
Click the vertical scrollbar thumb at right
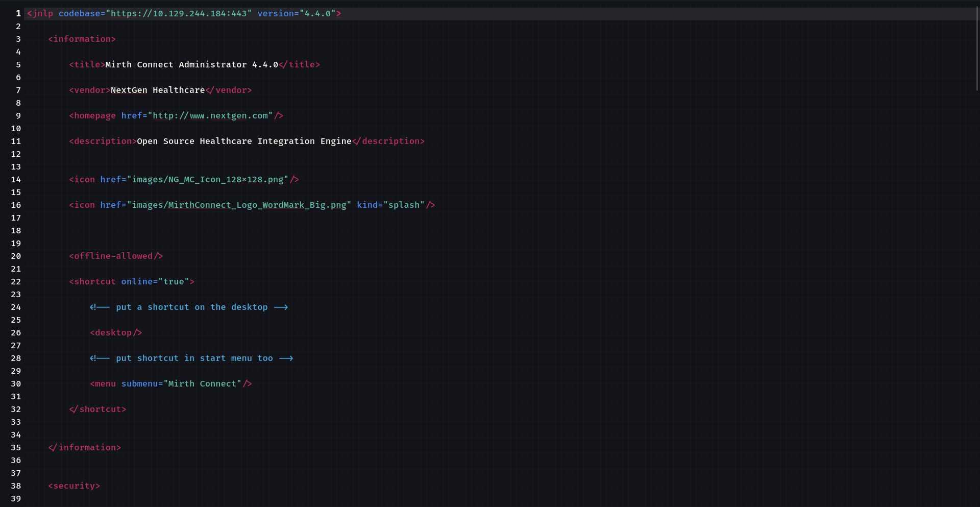[x=977, y=49]
